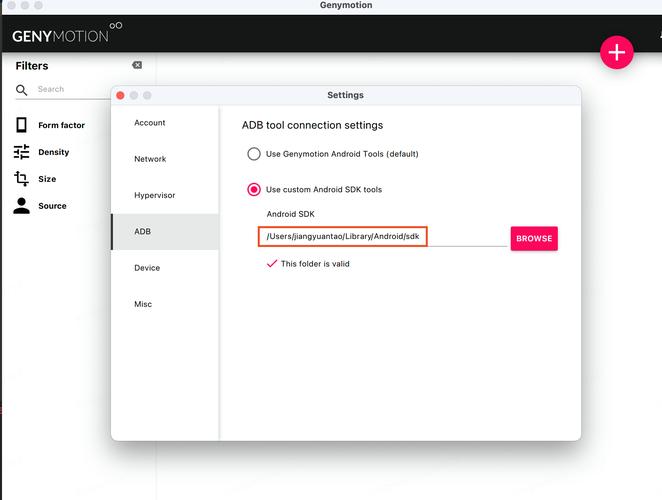
Task: Select Use custom Android SDK tools radio
Action: [x=254, y=189]
